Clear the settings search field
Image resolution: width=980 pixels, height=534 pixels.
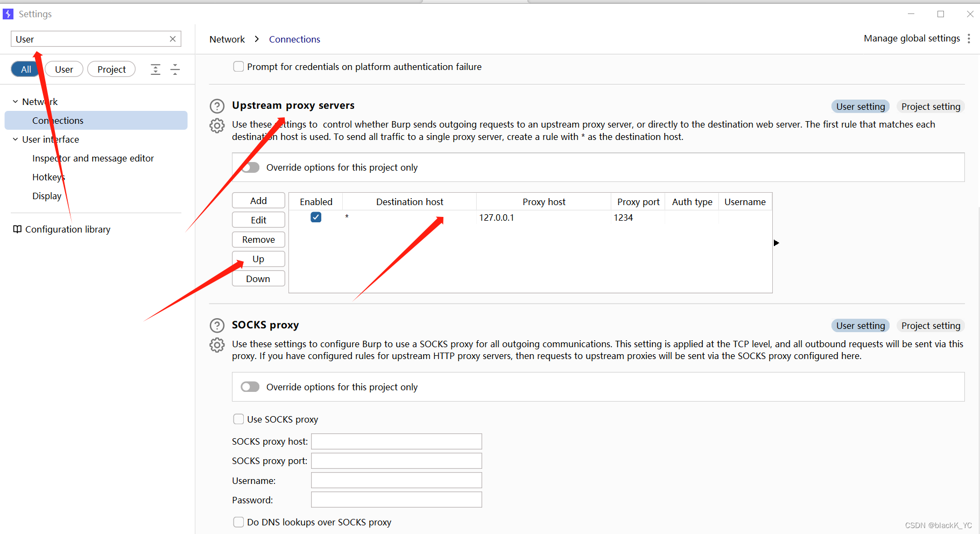point(173,39)
